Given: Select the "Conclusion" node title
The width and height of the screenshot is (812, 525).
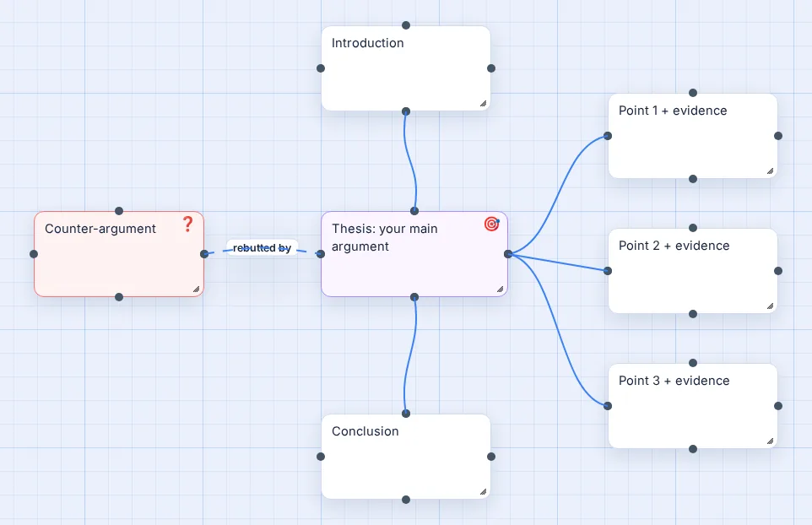Looking at the screenshot, I should coord(365,431).
